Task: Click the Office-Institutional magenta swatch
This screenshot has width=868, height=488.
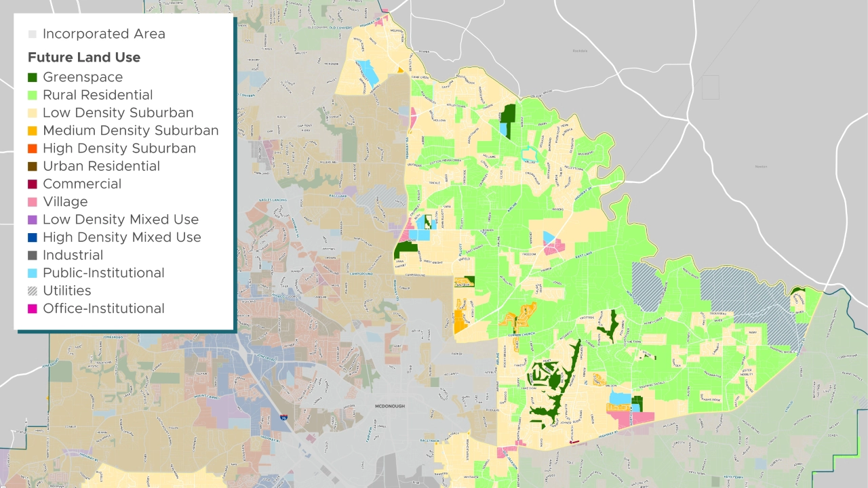Action: 33,308
